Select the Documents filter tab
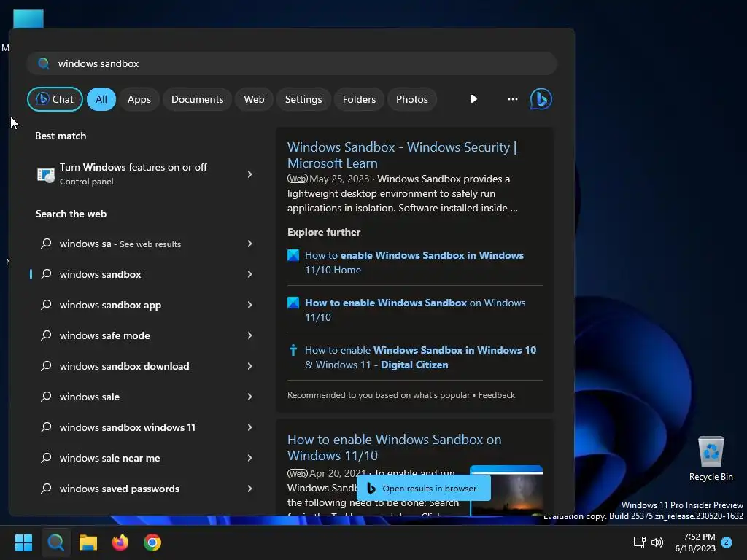 [x=197, y=99]
